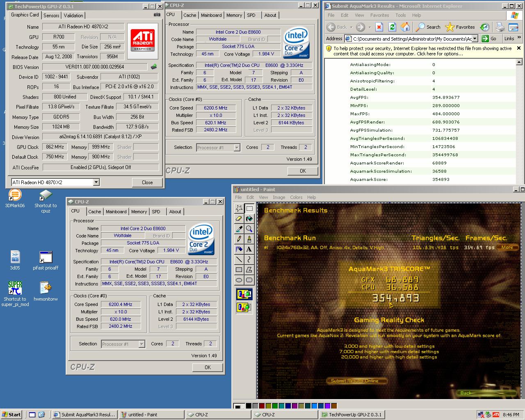Click the Windows Start button
The image size is (525, 420).
click(11, 414)
